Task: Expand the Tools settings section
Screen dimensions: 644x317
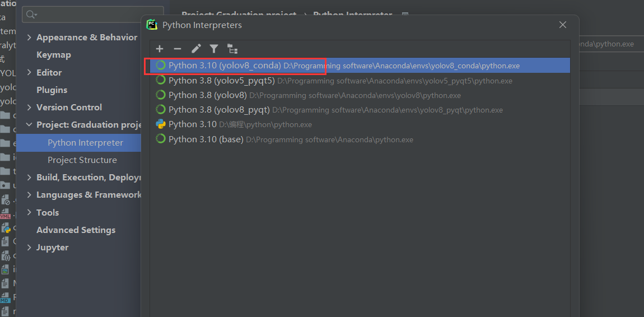Action: click(29, 212)
